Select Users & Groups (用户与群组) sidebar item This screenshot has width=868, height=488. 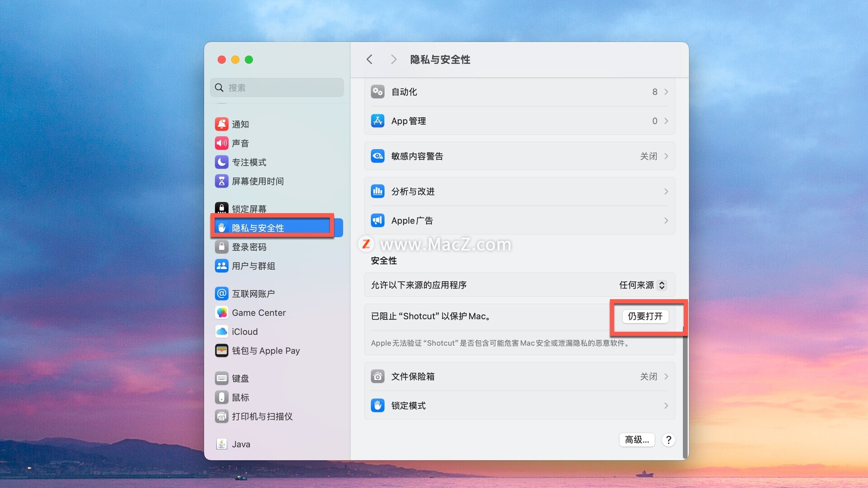click(x=253, y=266)
